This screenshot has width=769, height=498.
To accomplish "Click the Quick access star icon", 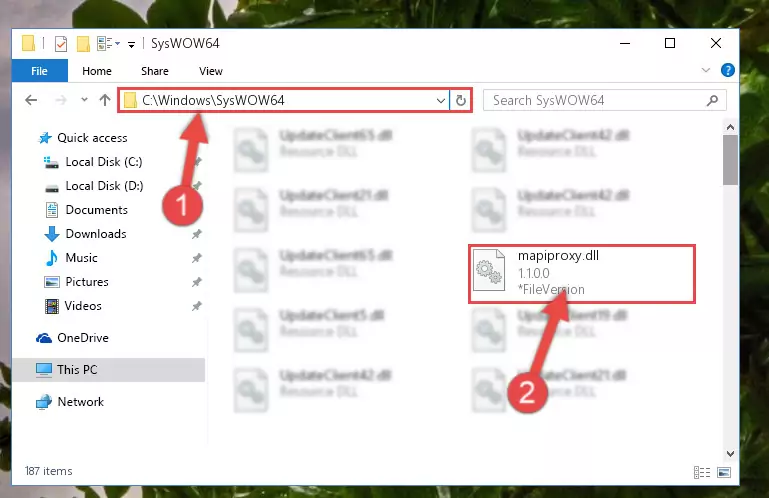I will (x=45, y=138).
